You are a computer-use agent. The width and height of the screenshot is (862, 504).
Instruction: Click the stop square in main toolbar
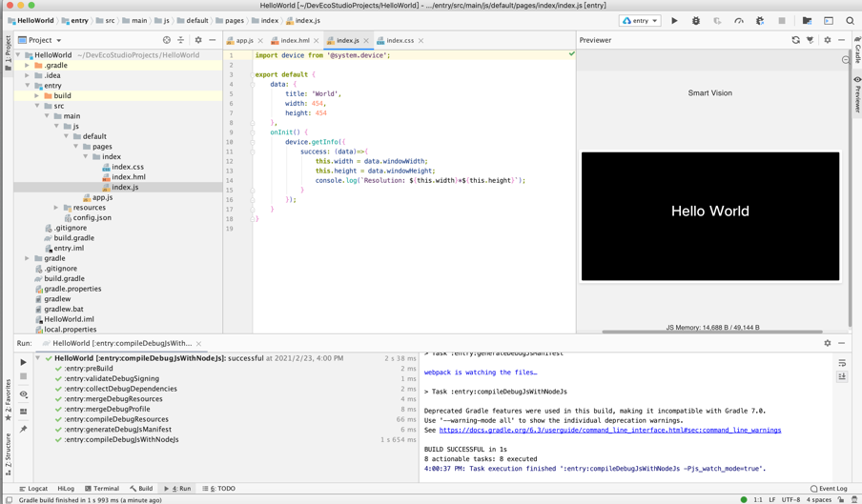tap(781, 21)
